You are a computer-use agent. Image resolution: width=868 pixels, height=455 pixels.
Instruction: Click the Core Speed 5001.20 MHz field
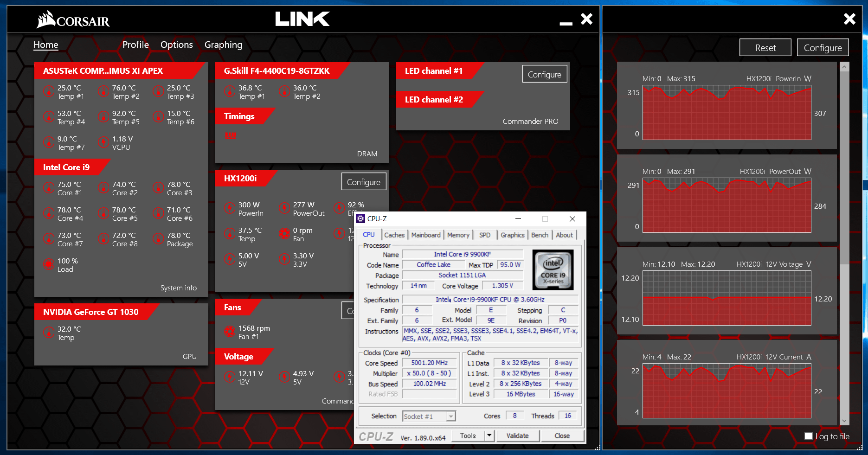point(429,363)
